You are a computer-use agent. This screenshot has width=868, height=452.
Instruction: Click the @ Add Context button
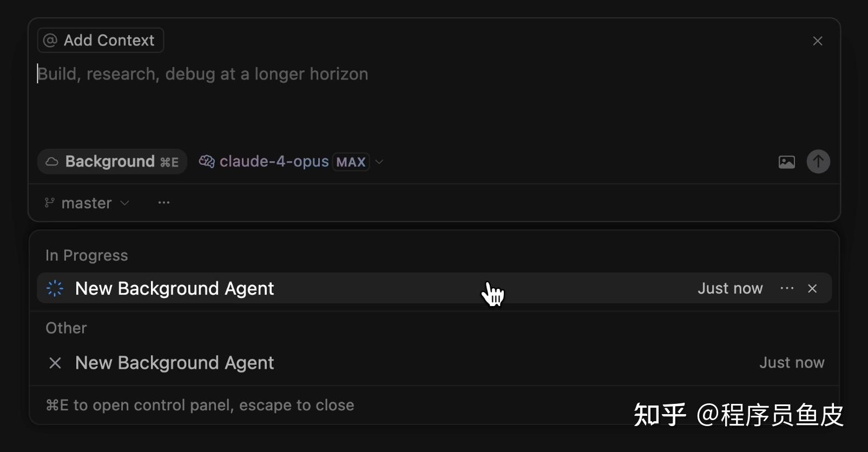(100, 41)
